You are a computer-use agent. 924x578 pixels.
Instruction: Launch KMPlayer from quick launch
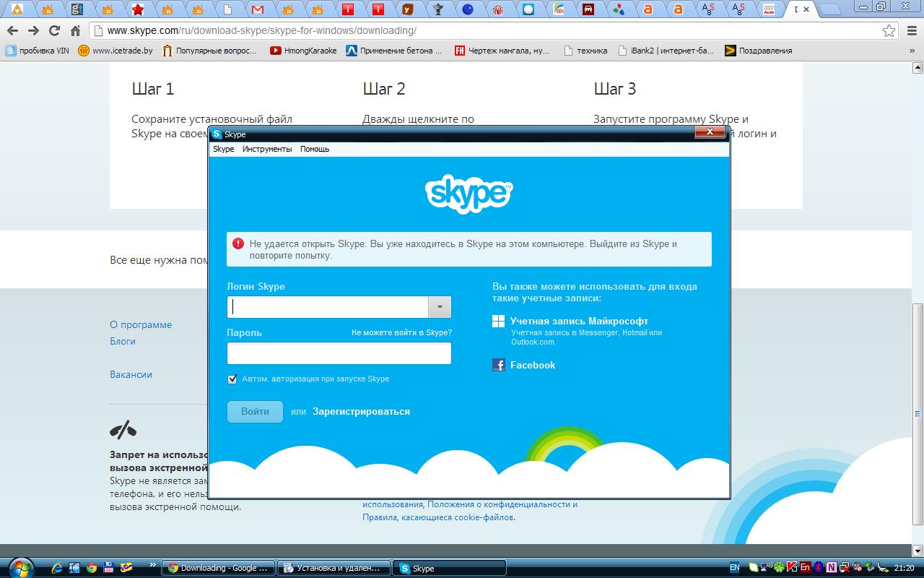(74, 568)
